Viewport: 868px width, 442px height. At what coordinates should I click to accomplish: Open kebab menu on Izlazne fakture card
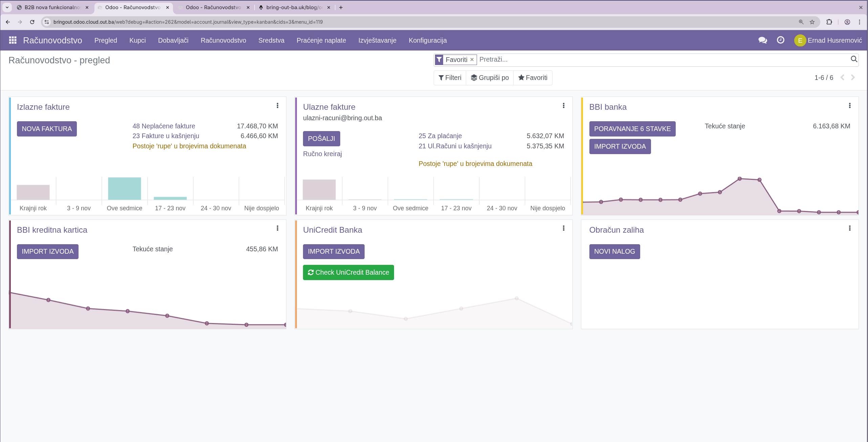[277, 106]
